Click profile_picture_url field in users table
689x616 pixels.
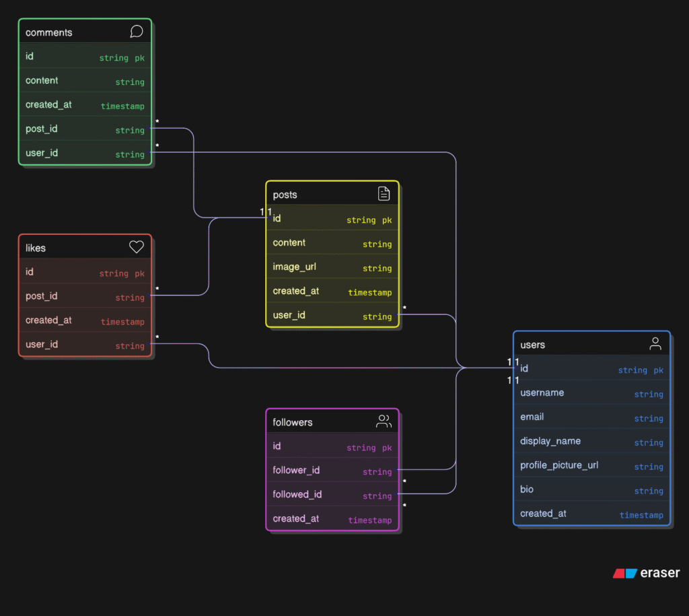(x=592, y=465)
